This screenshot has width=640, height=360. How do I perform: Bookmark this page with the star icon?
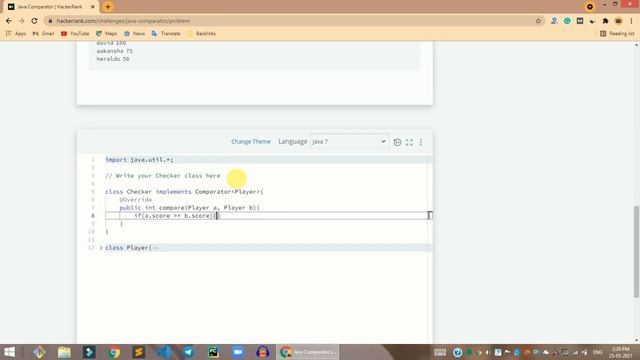(x=538, y=21)
